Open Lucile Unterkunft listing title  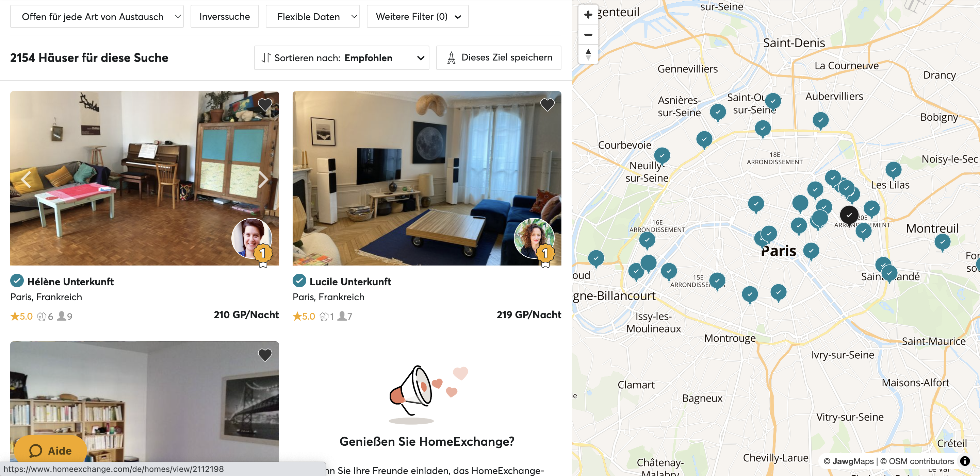tap(350, 282)
